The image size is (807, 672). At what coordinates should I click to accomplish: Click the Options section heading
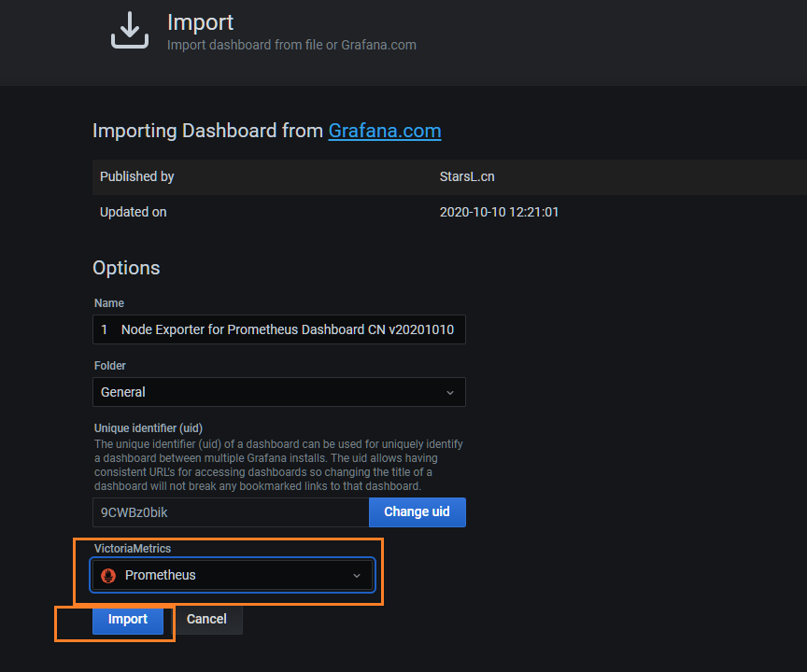click(x=126, y=268)
